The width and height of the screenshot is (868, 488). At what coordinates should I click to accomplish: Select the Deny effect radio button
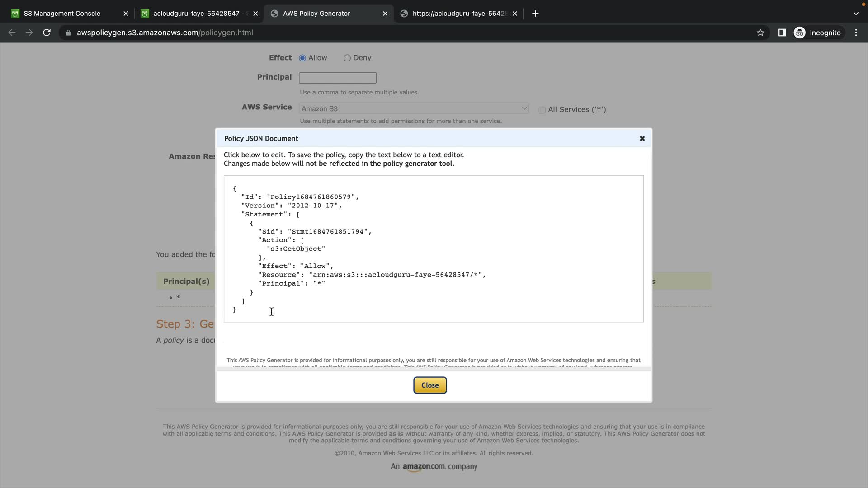[347, 58]
